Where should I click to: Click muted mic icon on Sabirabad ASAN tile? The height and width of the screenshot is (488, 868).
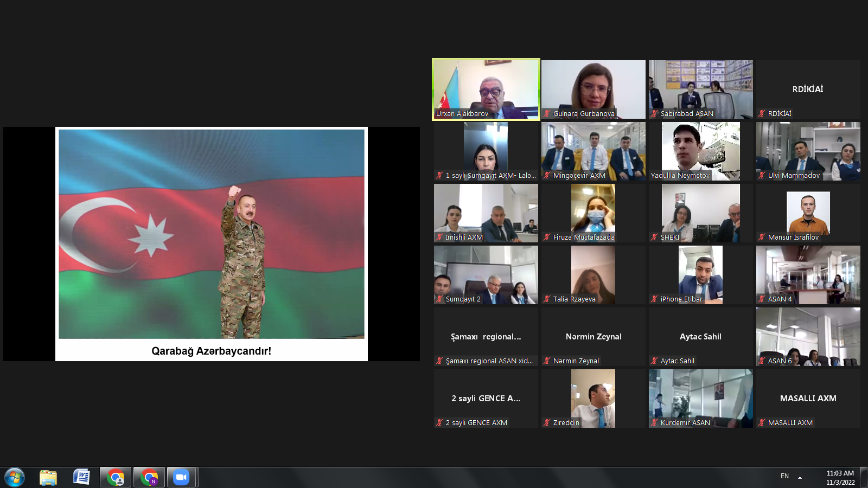[654, 114]
